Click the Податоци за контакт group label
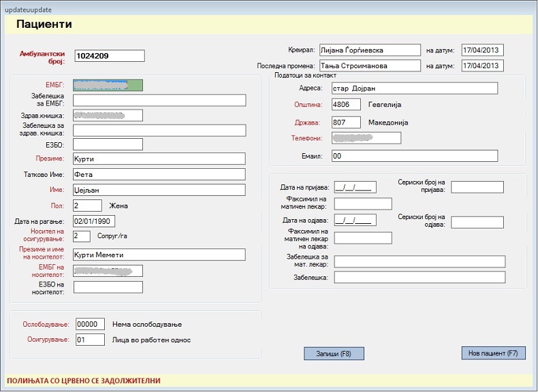 point(305,76)
